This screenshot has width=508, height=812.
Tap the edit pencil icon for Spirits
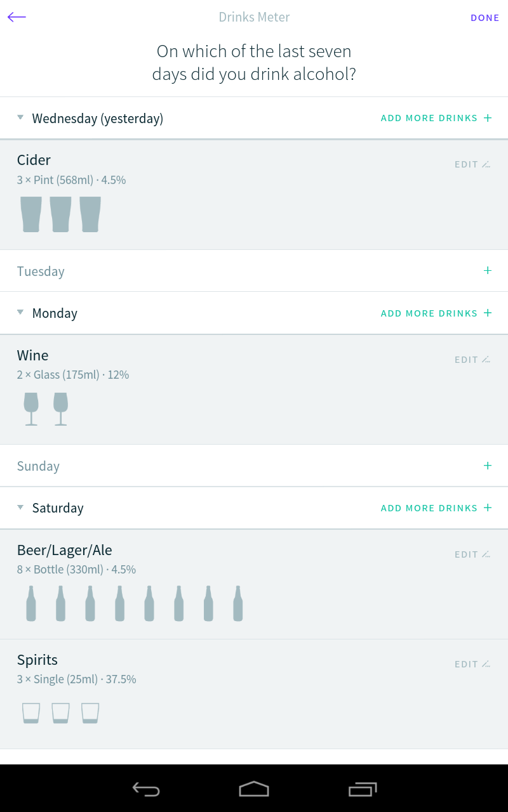[x=486, y=664]
